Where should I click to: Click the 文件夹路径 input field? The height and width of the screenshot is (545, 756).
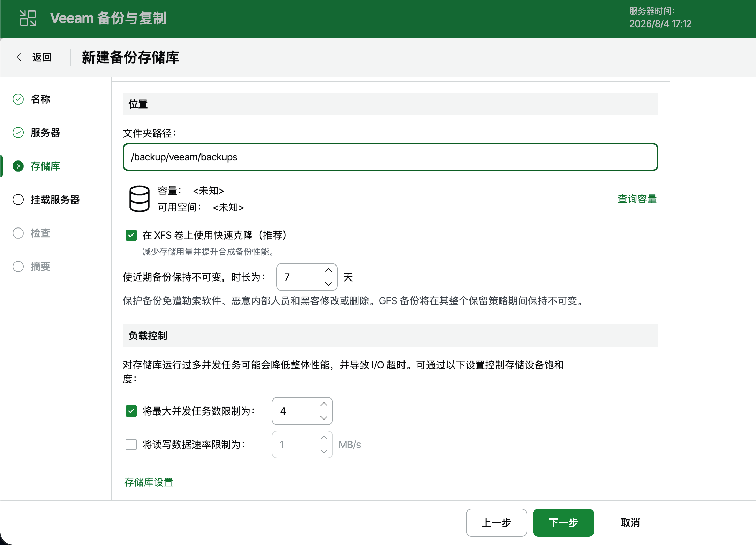pyautogui.click(x=390, y=157)
